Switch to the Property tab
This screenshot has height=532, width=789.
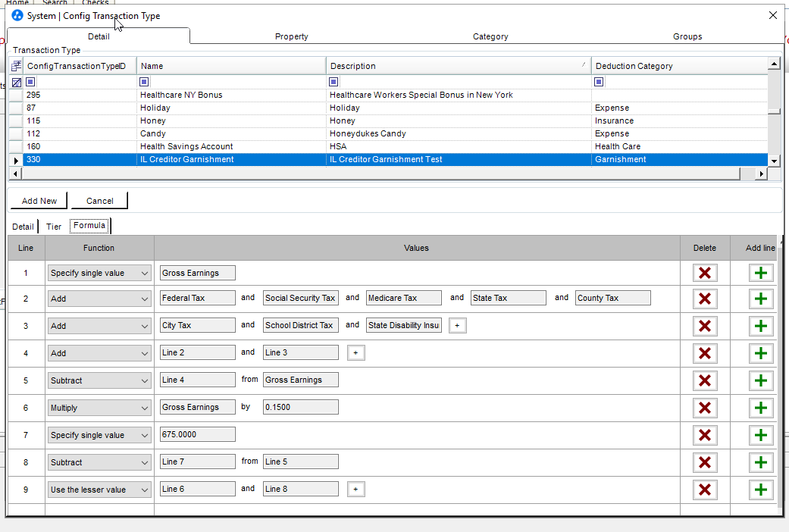tap(291, 36)
